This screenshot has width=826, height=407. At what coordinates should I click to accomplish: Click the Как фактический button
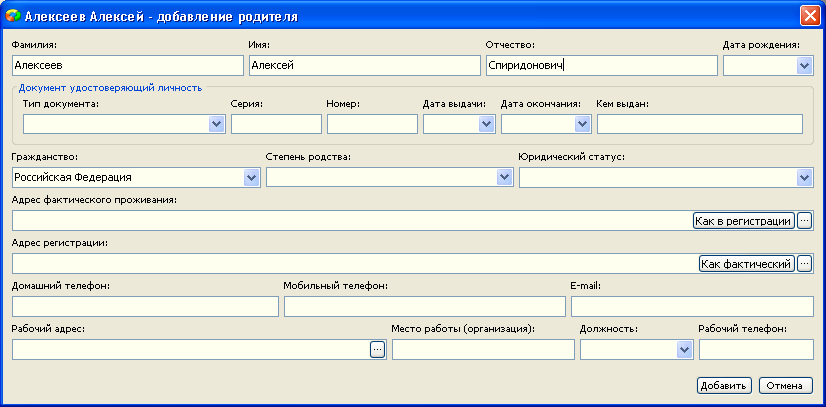pyautogui.click(x=747, y=263)
